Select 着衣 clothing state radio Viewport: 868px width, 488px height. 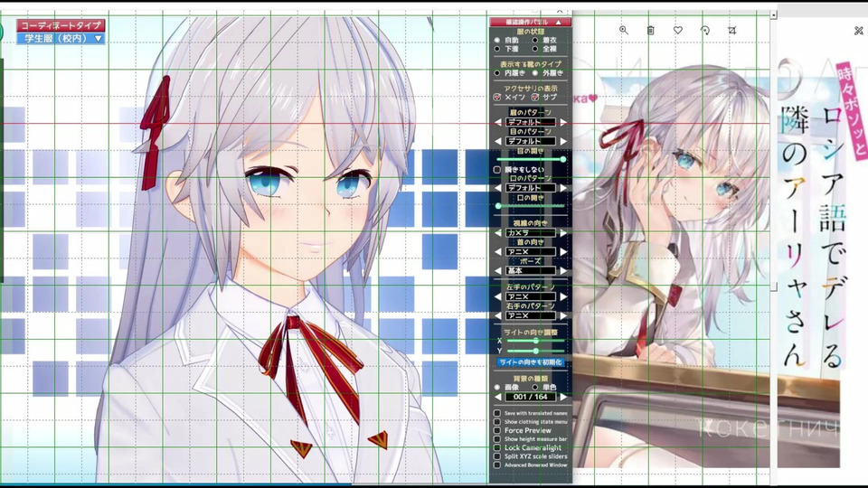click(x=535, y=40)
